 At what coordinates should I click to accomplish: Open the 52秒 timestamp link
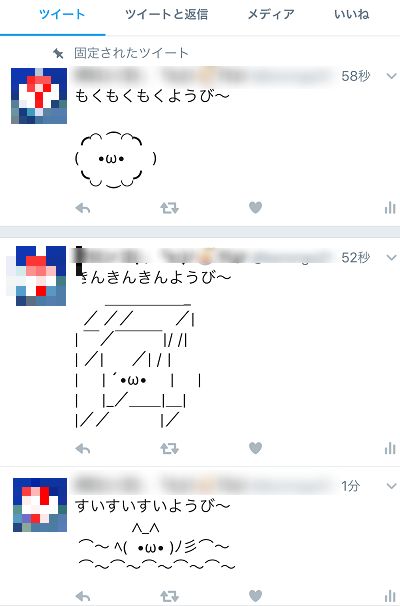[356, 257]
